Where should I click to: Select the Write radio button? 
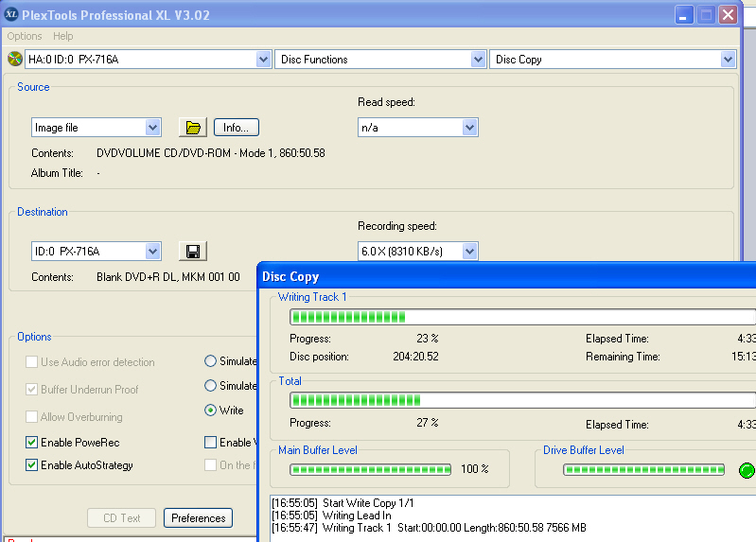point(210,410)
